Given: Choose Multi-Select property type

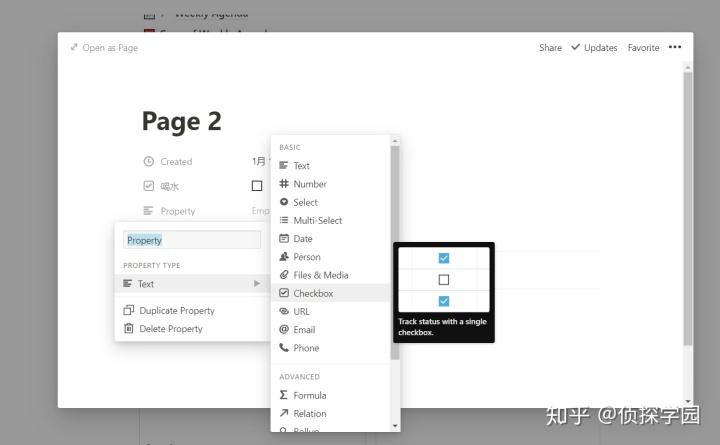Looking at the screenshot, I should coord(331,220).
